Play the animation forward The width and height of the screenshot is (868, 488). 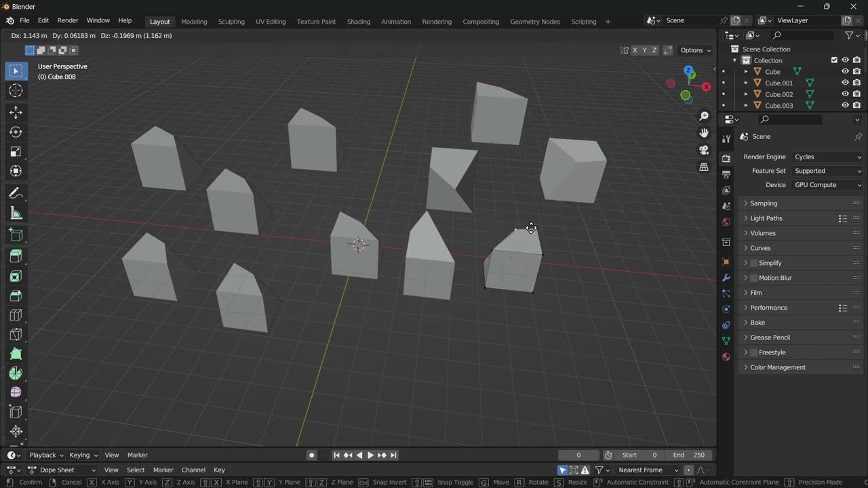(370, 455)
